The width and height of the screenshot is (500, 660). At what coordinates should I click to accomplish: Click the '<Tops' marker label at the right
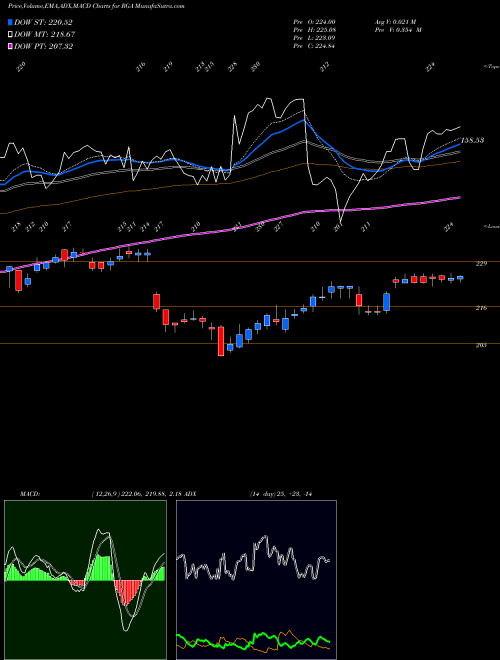click(492, 67)
